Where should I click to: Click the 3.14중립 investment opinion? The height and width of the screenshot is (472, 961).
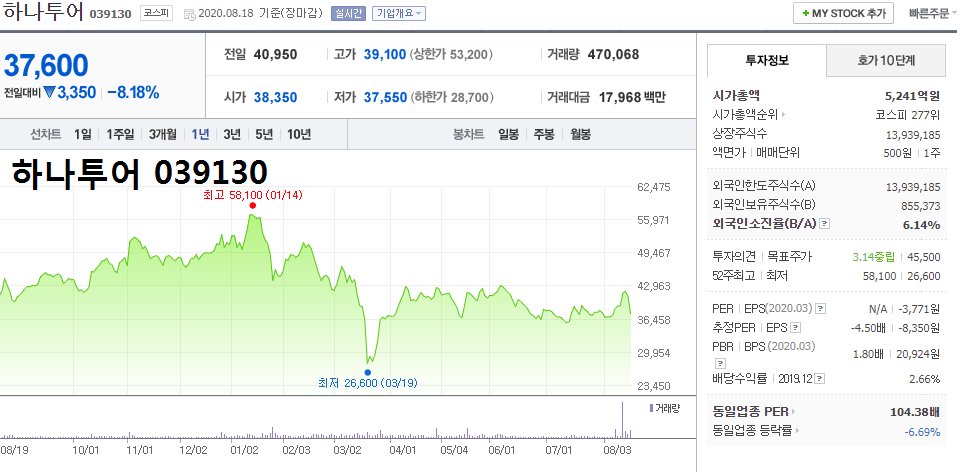click(x=874, y=257)
